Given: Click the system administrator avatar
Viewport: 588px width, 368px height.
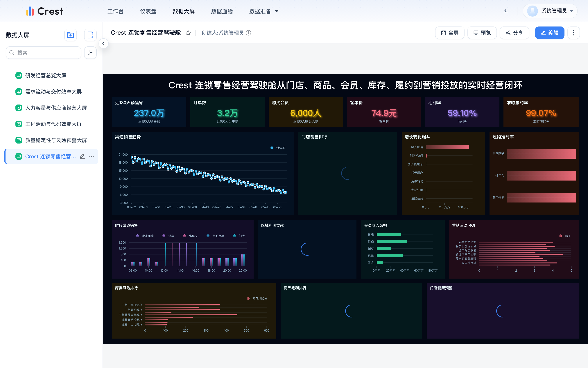Looking at the screenshot, I should pos(532,11).
